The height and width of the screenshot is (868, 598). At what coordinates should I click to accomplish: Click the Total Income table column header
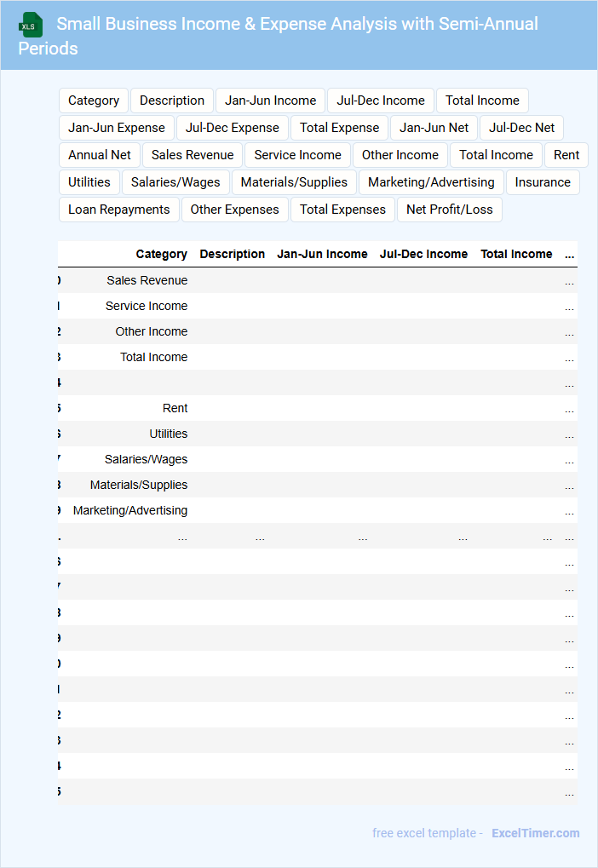(516, 254)
